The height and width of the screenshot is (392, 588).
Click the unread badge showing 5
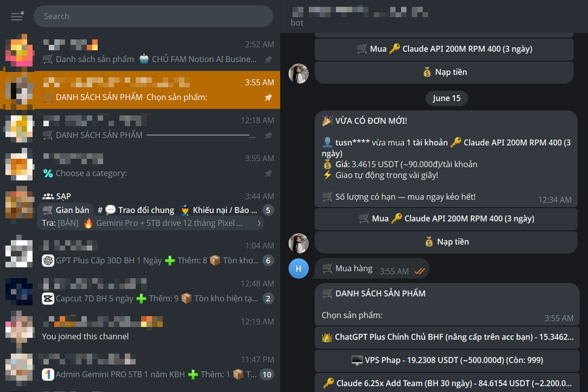click(268, 210)
